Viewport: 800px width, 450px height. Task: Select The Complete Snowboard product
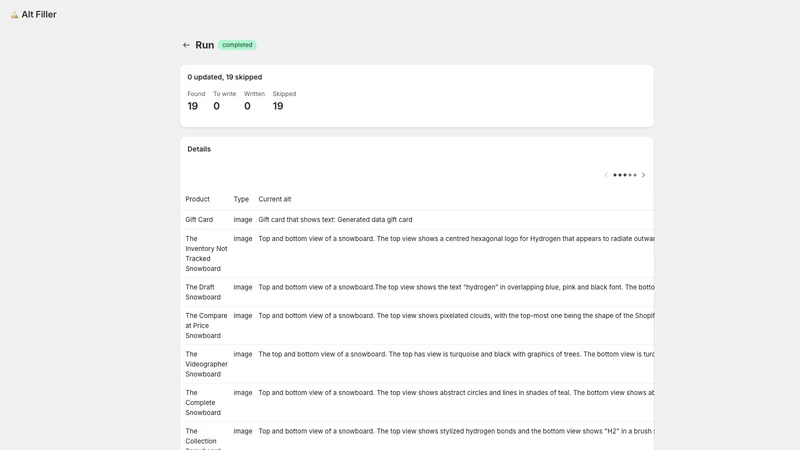pyautogui.click(x=203, y=403)
